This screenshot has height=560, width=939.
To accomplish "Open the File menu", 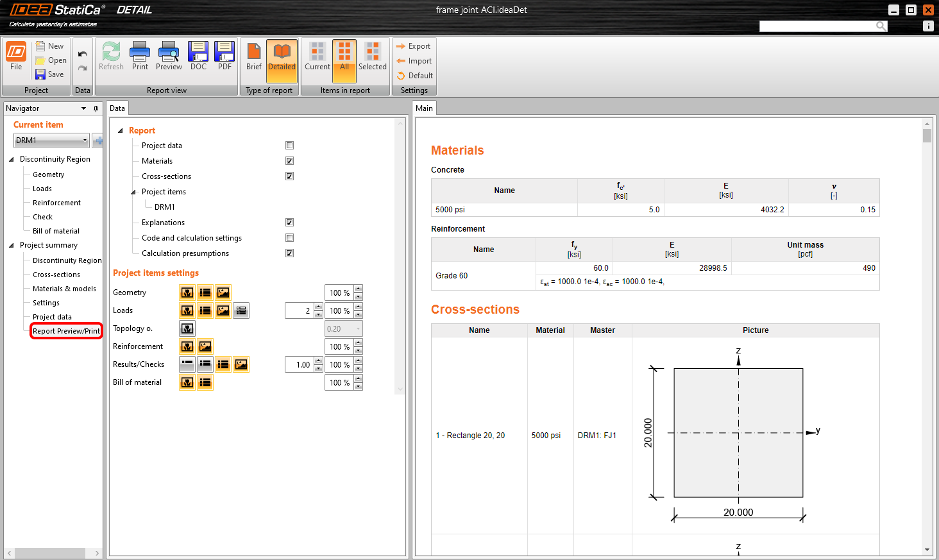I will (16, 56).
